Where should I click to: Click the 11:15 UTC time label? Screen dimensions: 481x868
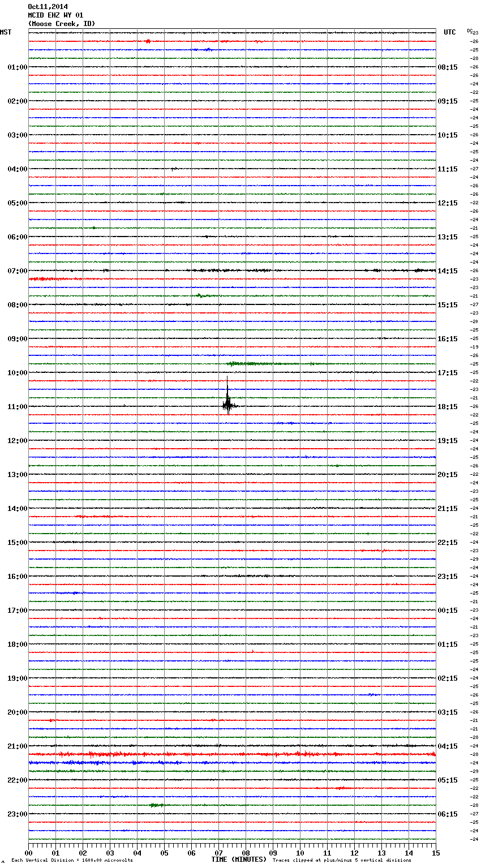click(x=448, y=169)
